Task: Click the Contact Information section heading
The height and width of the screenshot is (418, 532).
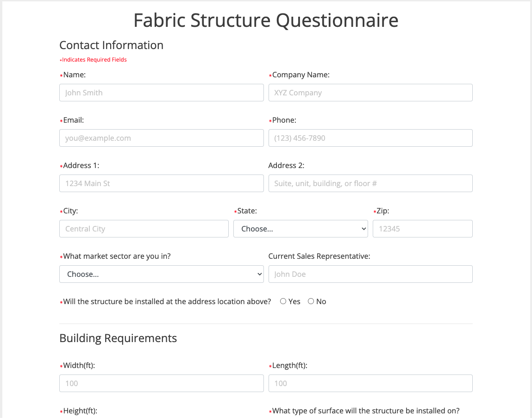Action: pyautogui.click(x=111, y=45)
